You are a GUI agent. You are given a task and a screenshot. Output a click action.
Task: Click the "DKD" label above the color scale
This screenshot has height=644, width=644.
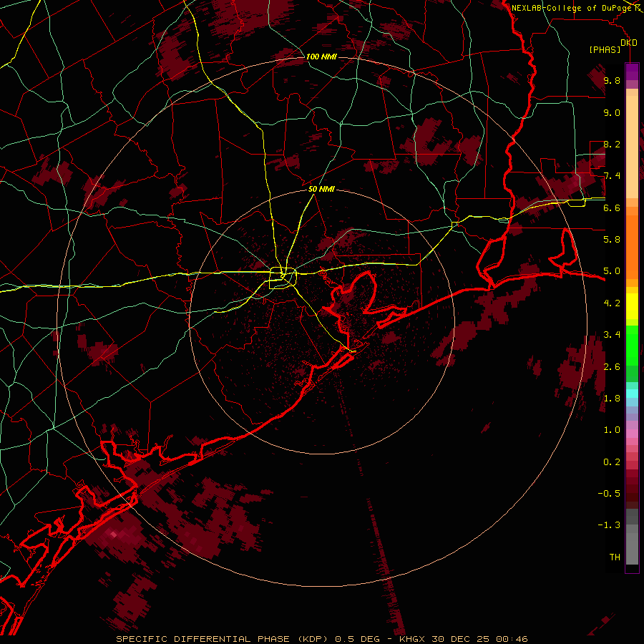(x=629, y=43)
